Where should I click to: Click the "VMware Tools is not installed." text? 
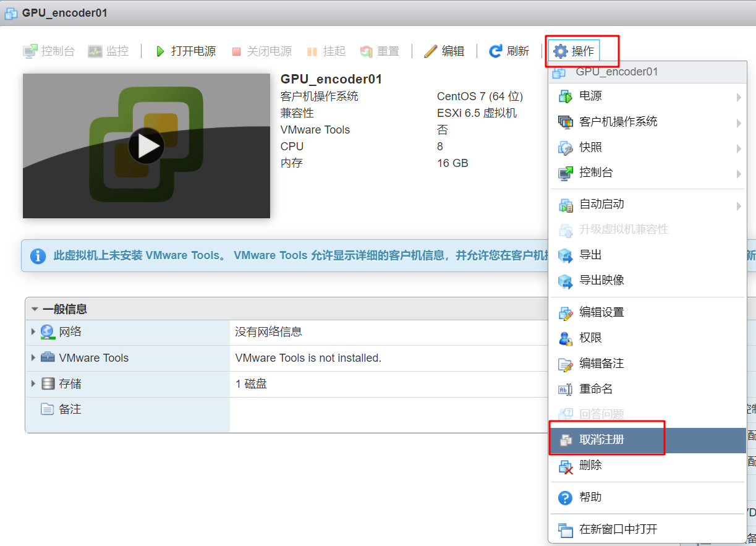(308, 357)
